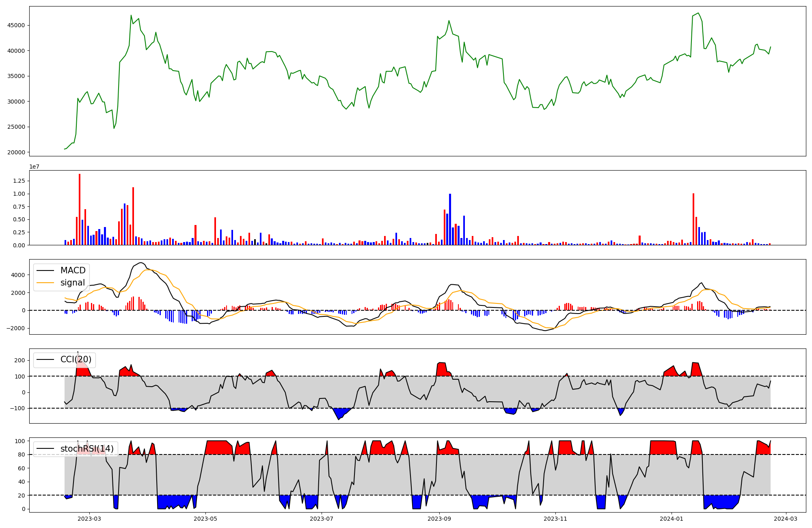The height and width of the screenshot is (528, 812).
Task: Click the 1.25 volume axis tick label
Action: (x=19, y=181)
